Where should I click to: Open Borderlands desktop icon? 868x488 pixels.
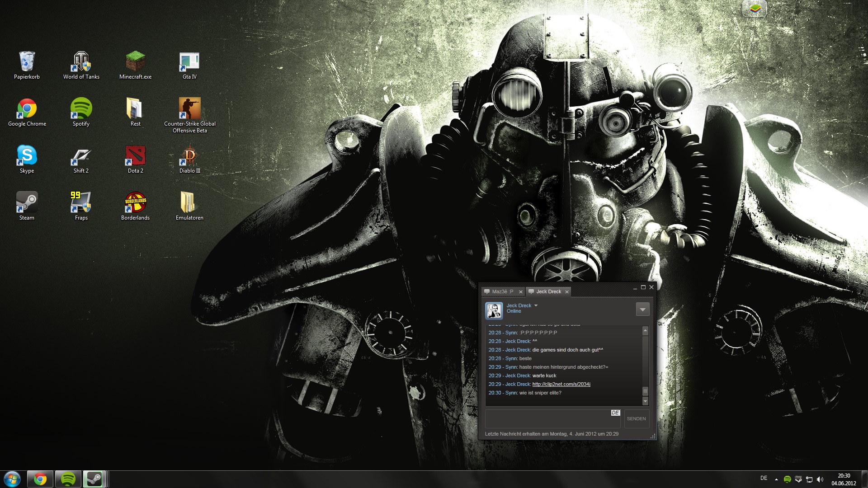(135, 203)
